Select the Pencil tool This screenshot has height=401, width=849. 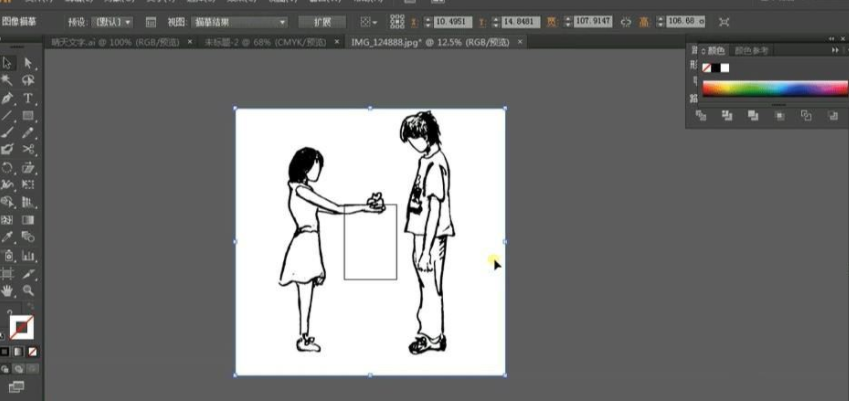click(28, 133)
